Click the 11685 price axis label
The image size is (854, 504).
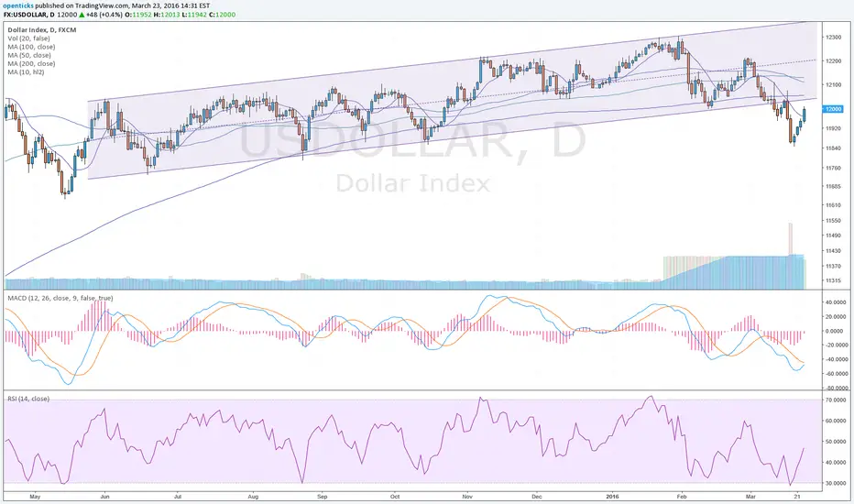pos(833,186)
